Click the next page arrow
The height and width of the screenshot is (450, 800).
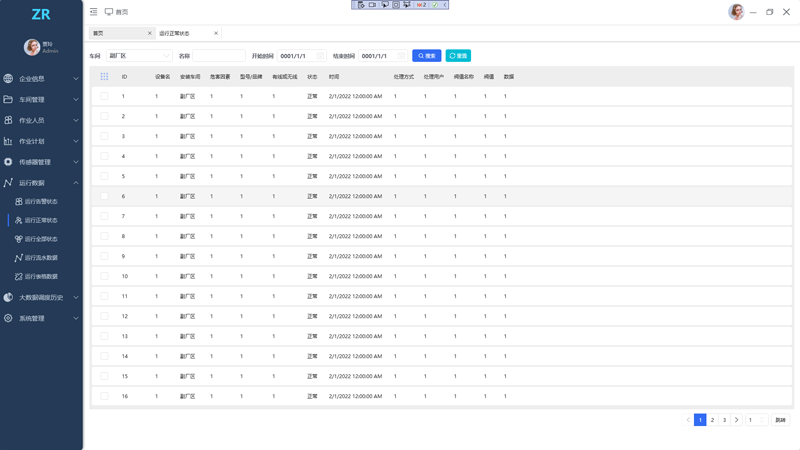tap(737, 420)
